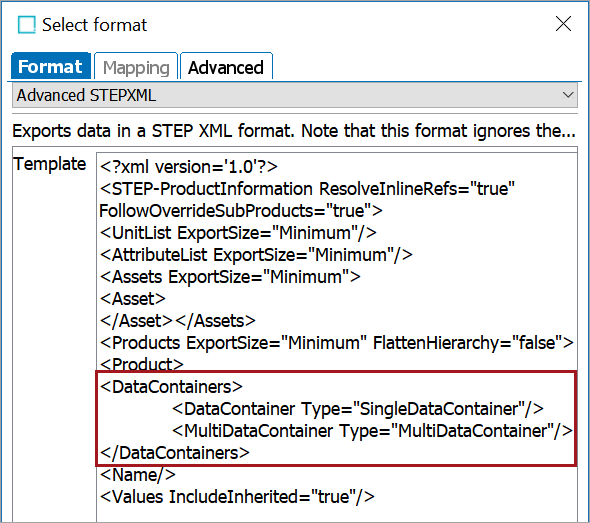This screenshot has width=590, height=523.
Task: Click the Name tag line
Action: tap(138, 474)
